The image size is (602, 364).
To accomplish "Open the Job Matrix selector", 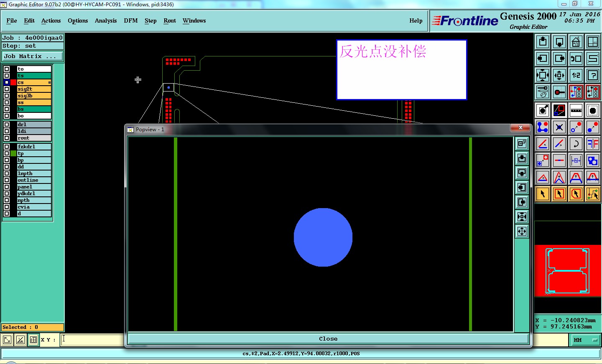I will pyautogui.click(x=33, y=56).
